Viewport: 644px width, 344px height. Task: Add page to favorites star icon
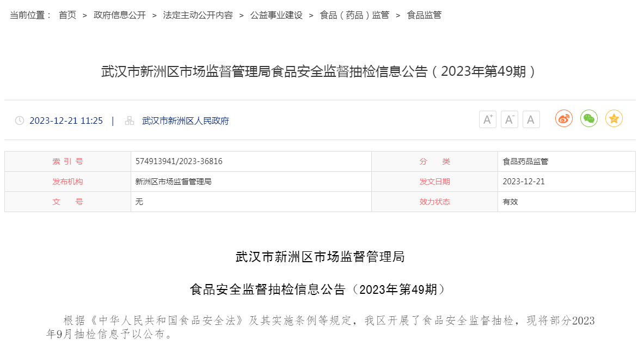pyautogui.click(x=614, y=118)
